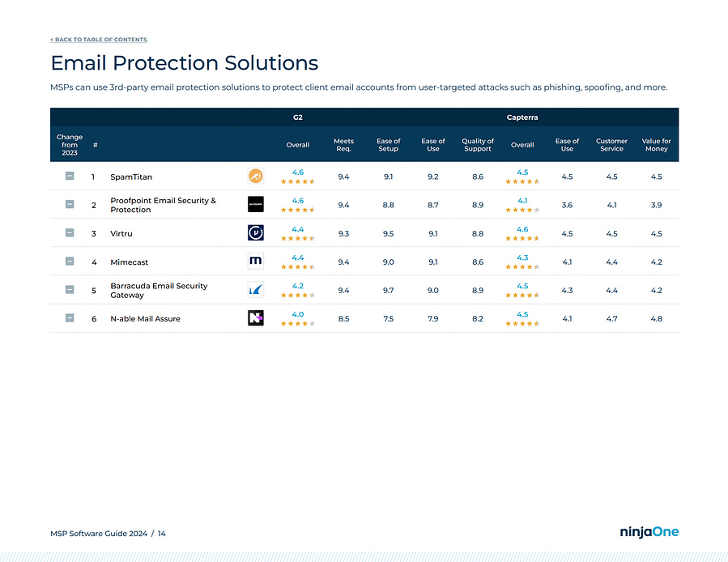
Task: Click N-able Mail Assure's G2 star rating
Action: pos(298,324)
